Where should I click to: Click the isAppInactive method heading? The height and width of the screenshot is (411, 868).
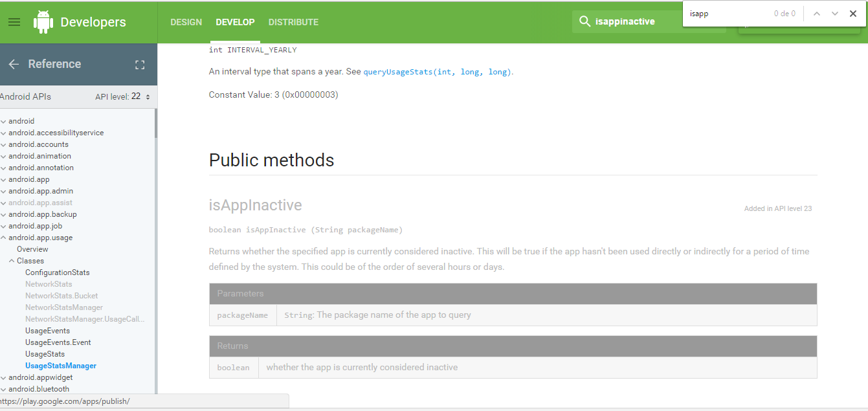pyautogui.click(x=255, y=205)
